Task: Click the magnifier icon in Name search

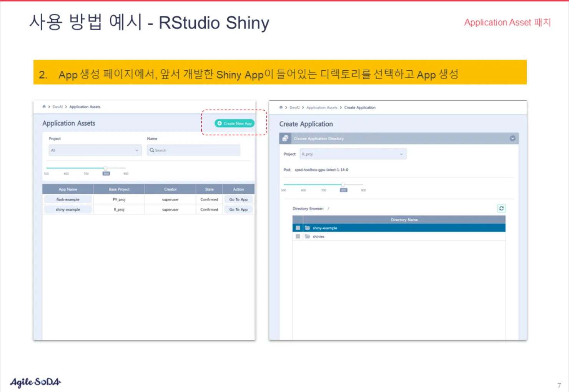Action: tap(152, 150)
